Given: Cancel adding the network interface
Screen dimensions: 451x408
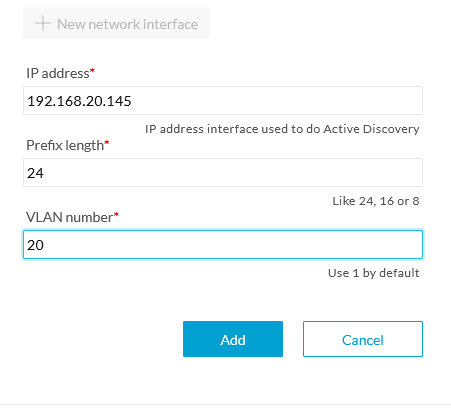Looking at the screenshot, I should pyautogui.click(x=363, y=339).
